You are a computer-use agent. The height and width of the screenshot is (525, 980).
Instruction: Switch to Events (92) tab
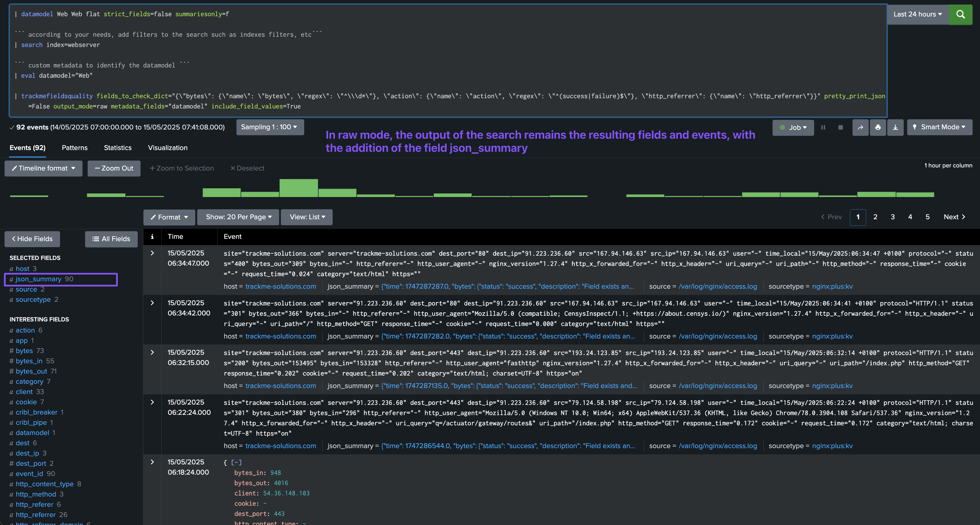27,148
